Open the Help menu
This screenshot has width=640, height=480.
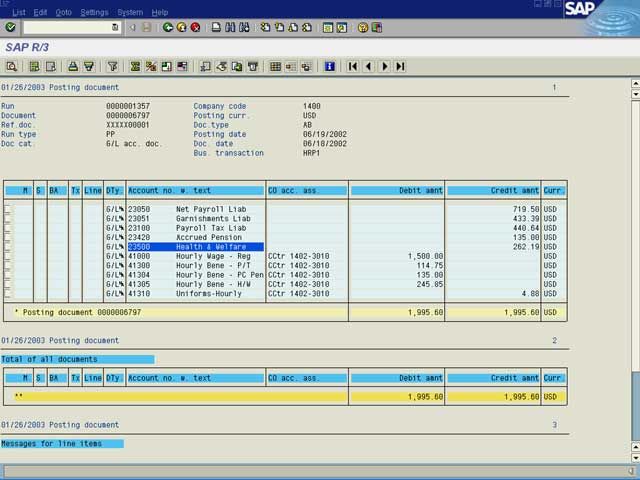[x=160, y=13]
